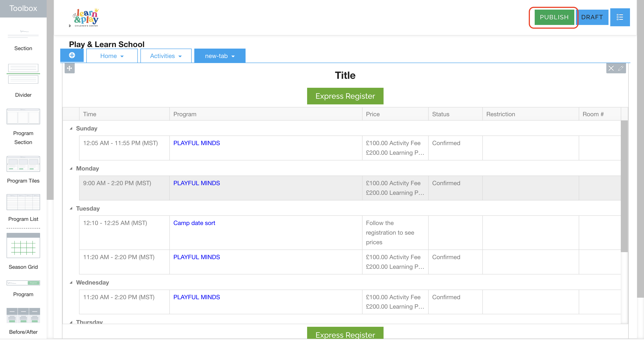Open the new-tab tab
644x341 pixels.
(x=216, y=56)
